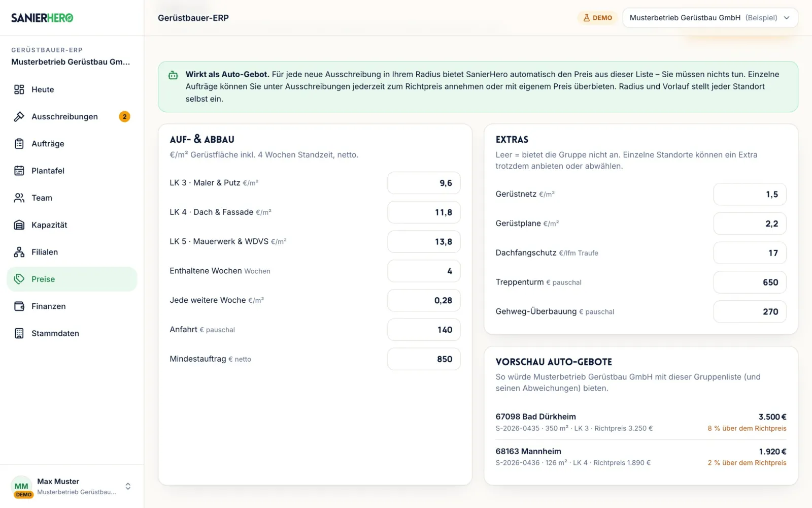Click the Aufträge clipboard icon
812x508 pixels.
[x=19, y=144]
